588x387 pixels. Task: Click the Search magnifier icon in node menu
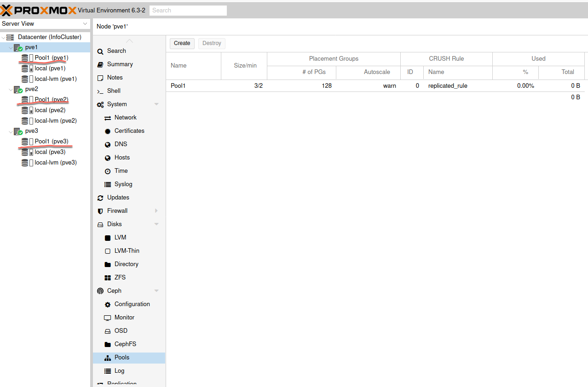click(x=100, y=51)
